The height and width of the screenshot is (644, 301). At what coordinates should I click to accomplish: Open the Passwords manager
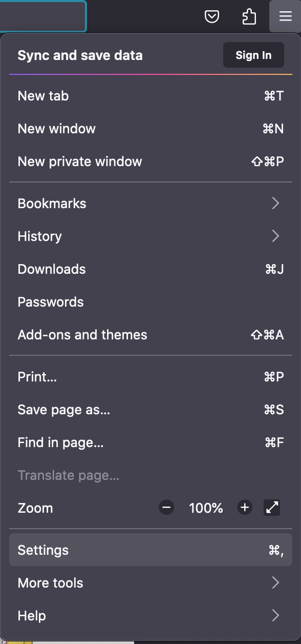[150, 302]
